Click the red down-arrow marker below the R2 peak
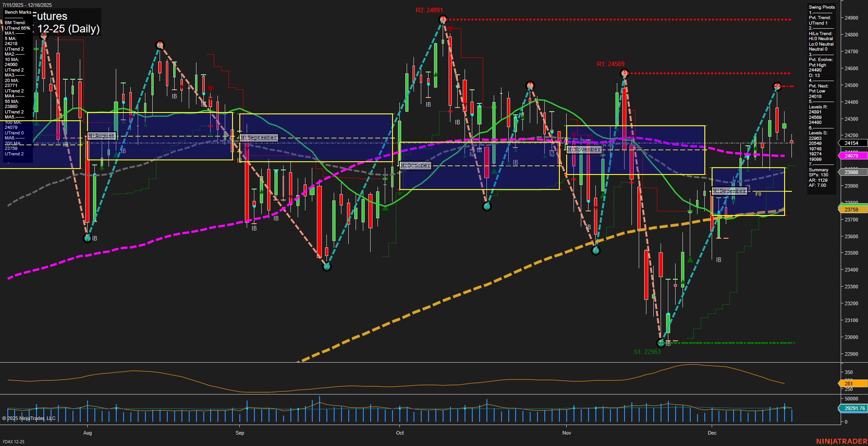 (x=451, y=29)
